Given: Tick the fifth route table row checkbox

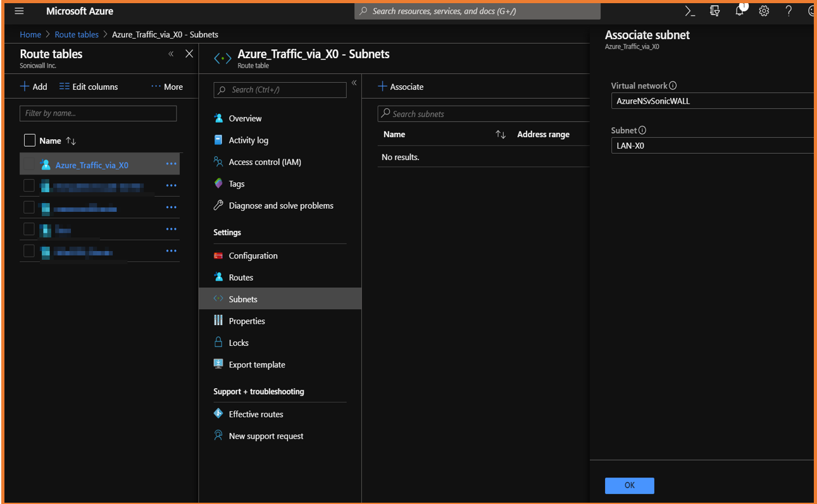Looking at the screenshot, I should [29, 251].
